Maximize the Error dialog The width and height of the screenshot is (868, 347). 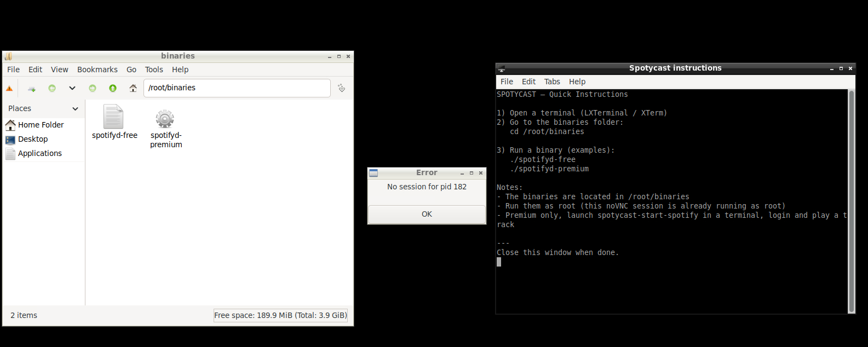point(472,173)
